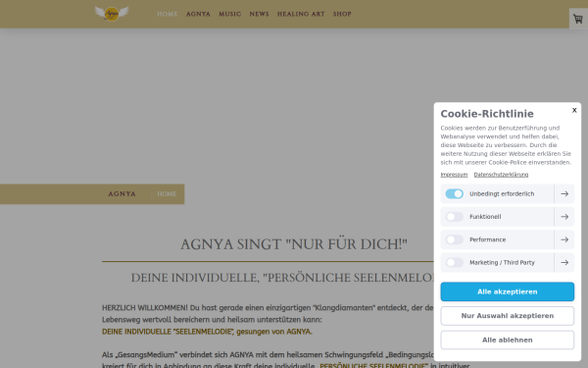
Task: Click the Cookie-Richtlinie title text
Action: 487,114
